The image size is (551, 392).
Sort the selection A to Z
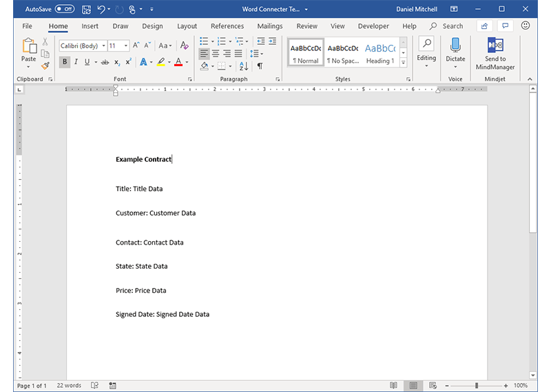pos(244,65)
